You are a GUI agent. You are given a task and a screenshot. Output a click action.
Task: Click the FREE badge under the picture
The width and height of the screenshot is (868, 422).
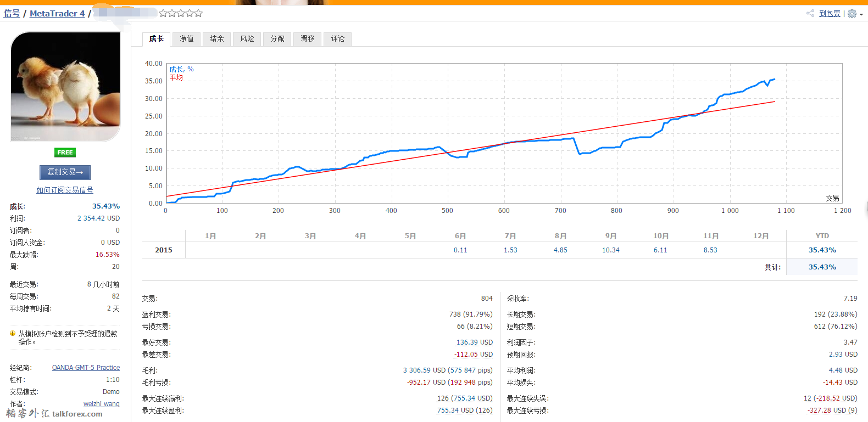tap(65, 153)
